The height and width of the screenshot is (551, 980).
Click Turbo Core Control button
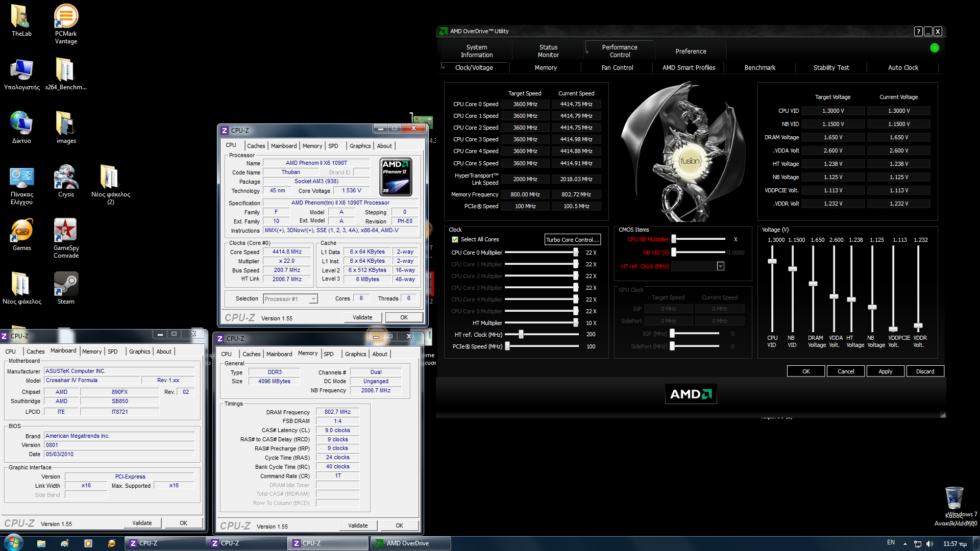tap(572, 240)
